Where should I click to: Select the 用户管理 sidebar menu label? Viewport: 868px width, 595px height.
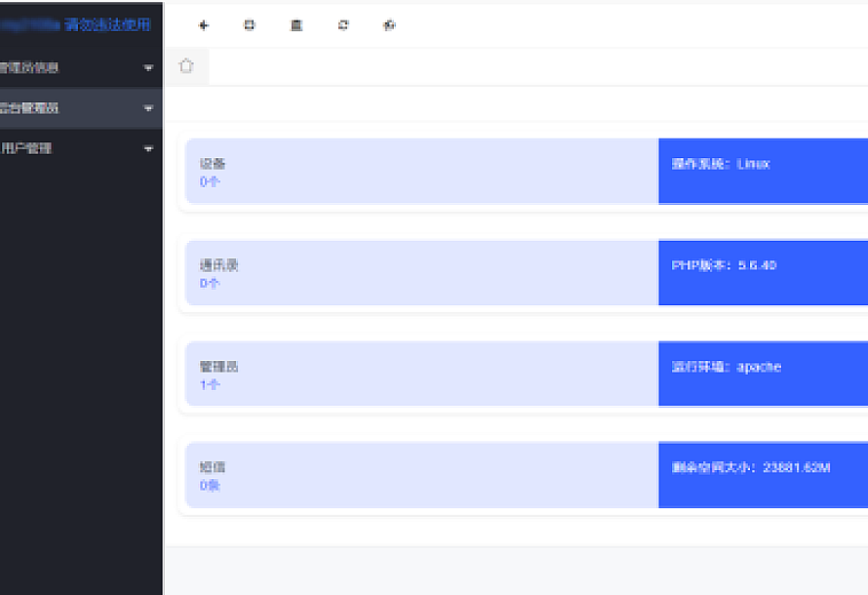click(x=26, y=149)
